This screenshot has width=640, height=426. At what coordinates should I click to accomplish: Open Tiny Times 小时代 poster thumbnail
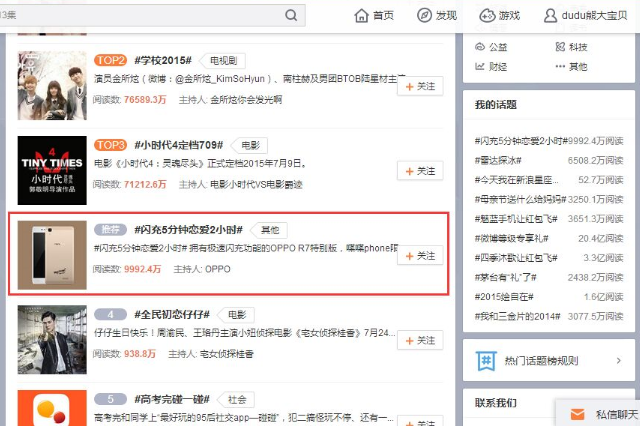click(x=52, y=170)
